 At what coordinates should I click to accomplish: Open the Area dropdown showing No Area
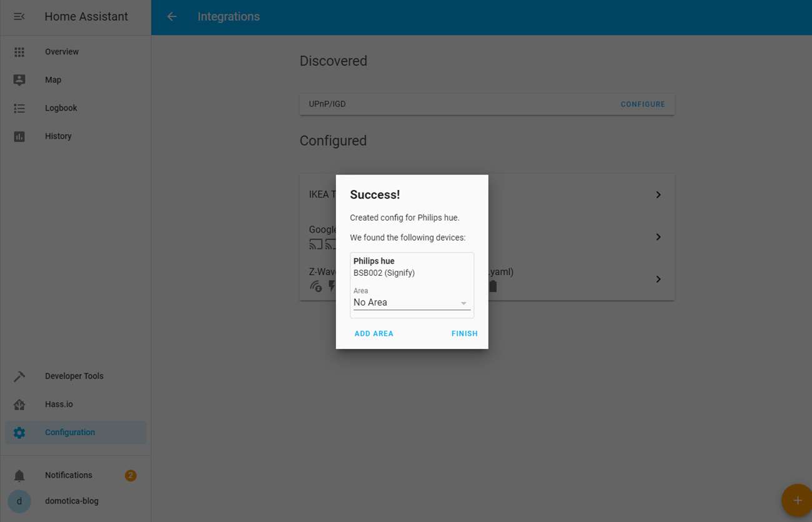pos(412,303)
